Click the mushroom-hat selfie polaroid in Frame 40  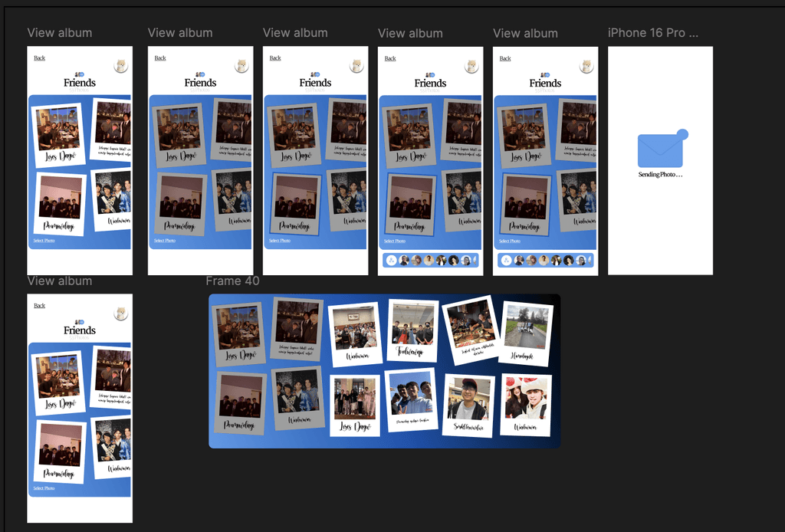(x=526, y=405)
